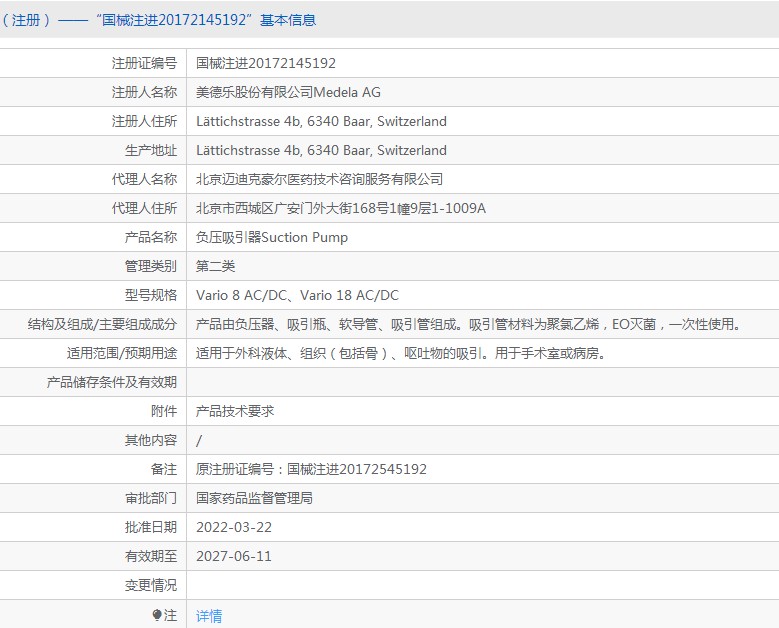Click the 注册人住所 label
The height and width of the screenshot is (628, 779).
click(x=145, y=121)
